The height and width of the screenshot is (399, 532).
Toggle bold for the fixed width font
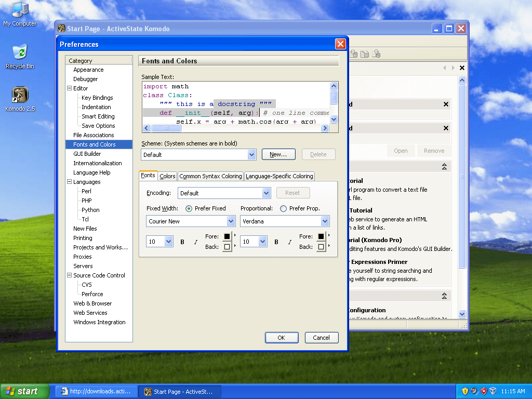pyautogui.click(x=182, y=242)
